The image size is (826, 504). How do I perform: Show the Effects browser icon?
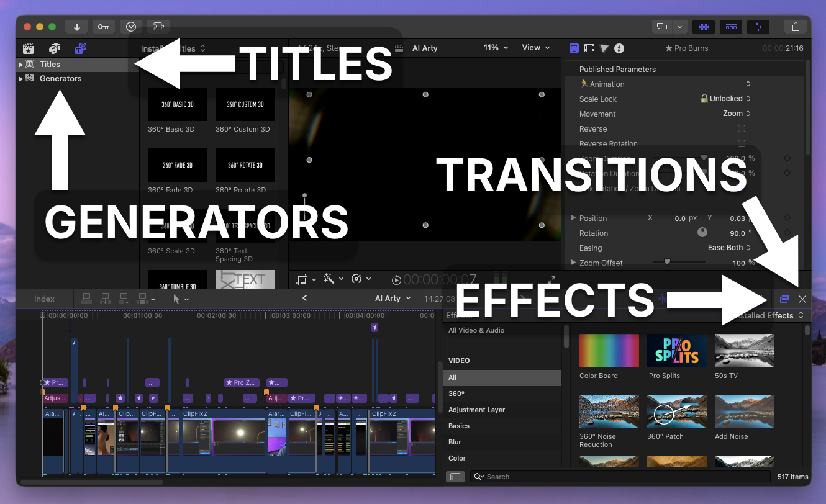pyautogui.click(x=784, y=299)
